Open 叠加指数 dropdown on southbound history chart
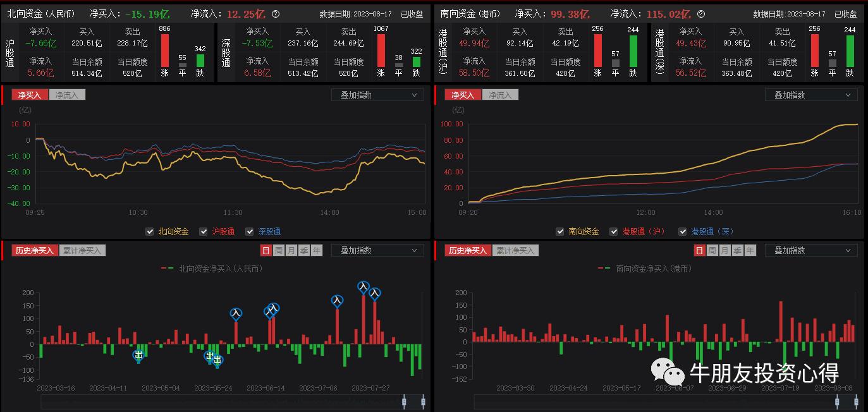Viewport: 868px width, 412px height. coord(812,250)
